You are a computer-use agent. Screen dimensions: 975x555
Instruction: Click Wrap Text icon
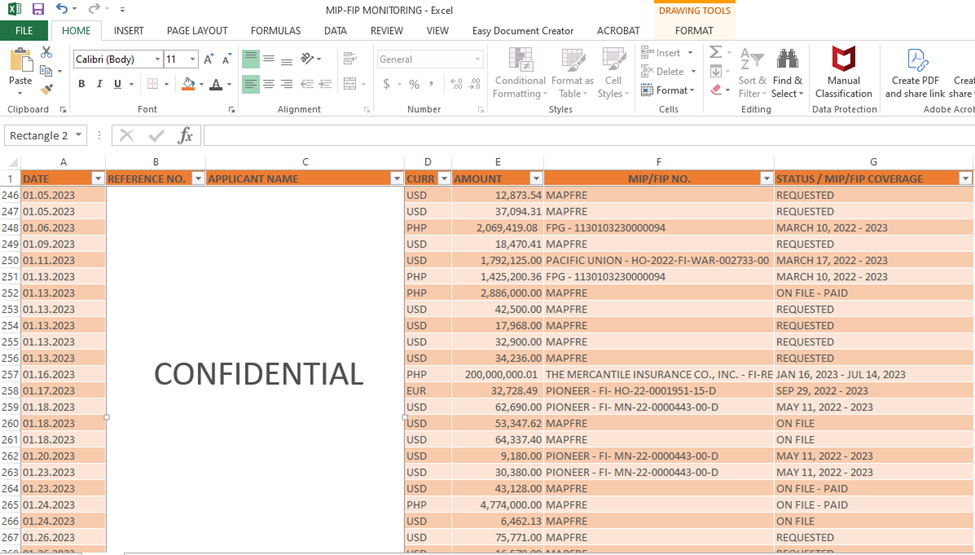click(349, 59)
